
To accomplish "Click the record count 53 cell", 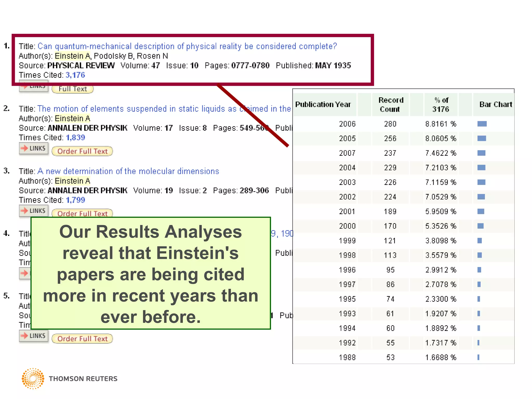I will click(390, 357).
